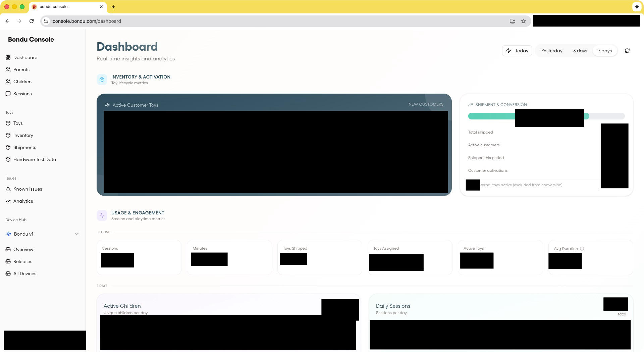
Task: Open site information in the address bar
Action: (46, 21)
